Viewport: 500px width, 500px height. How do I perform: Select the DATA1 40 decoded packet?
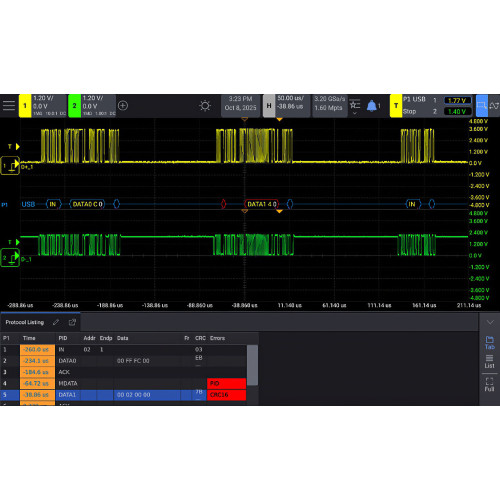[x=262, y=204]
